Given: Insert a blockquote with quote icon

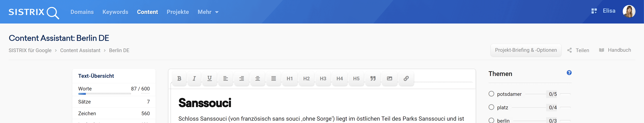Looking at the screenshot, I should click(x=373, y=79).
